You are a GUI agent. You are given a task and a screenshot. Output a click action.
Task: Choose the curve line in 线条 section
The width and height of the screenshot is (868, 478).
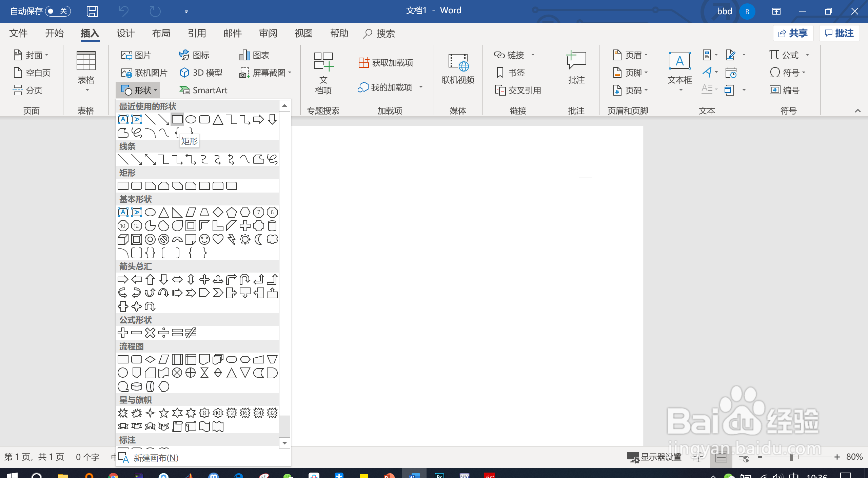[x=245, y=159]
